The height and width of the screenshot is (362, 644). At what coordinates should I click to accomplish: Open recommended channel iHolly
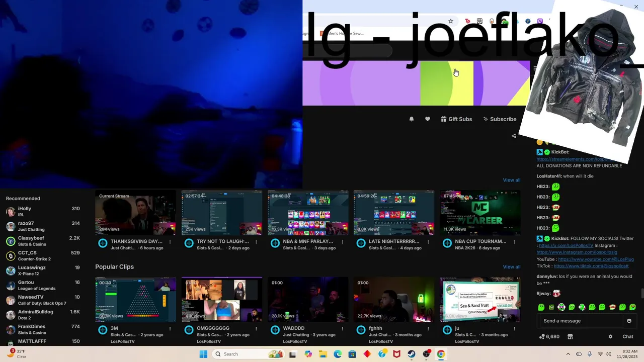(x=43, y=211)
